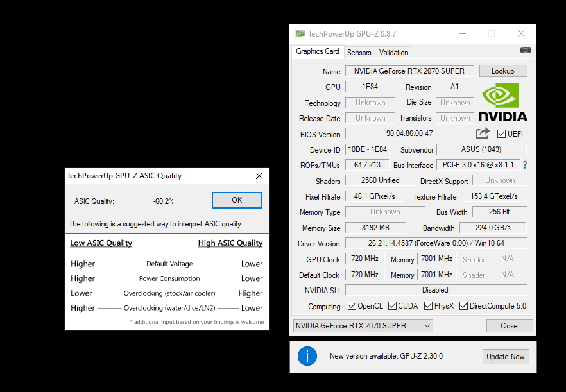The image size is (566, 392).
Task: Click the Default Clock value 720 MHz
Action: pyautogui.click(x=365, y=275)
